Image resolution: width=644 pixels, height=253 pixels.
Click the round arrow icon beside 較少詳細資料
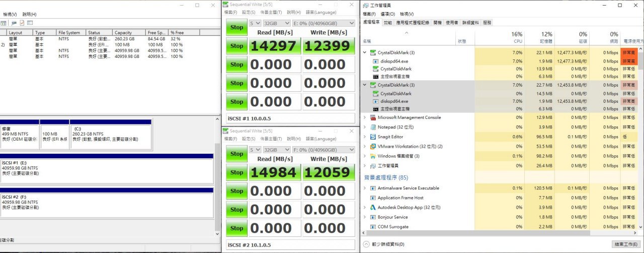click(366, 244)
